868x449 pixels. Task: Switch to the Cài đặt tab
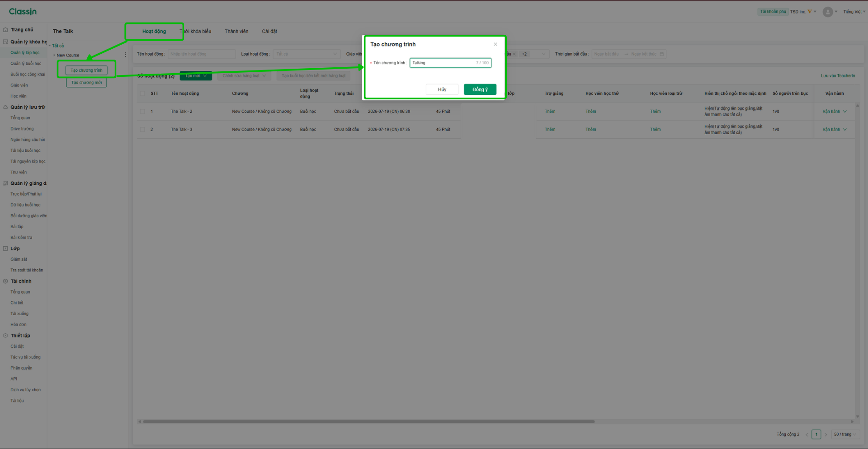click(269, 32)
